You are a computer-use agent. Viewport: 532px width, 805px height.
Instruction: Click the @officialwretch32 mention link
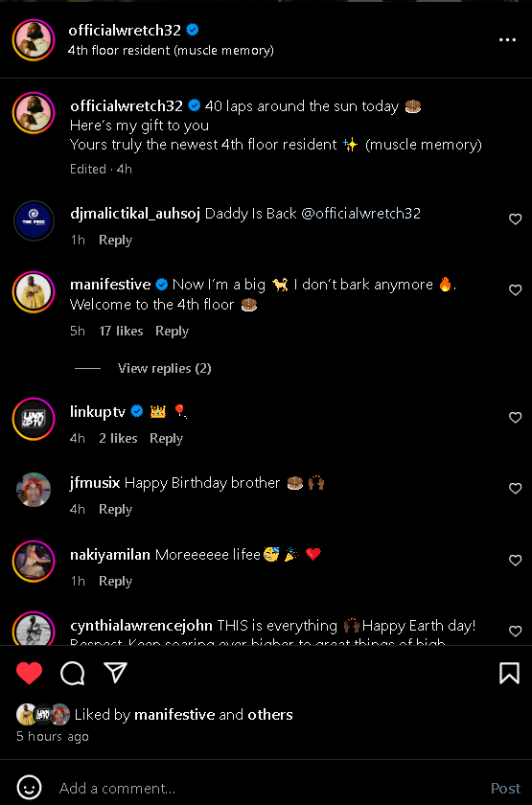(360, 214)
